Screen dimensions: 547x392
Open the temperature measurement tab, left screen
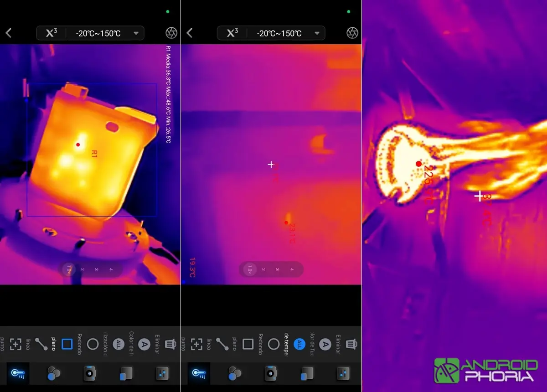point(18,374)
